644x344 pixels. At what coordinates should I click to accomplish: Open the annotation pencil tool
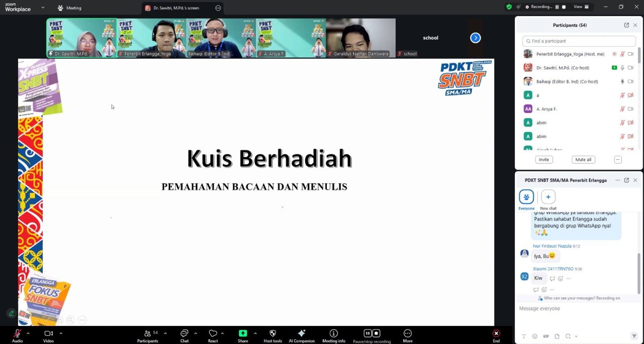(11, 313)
